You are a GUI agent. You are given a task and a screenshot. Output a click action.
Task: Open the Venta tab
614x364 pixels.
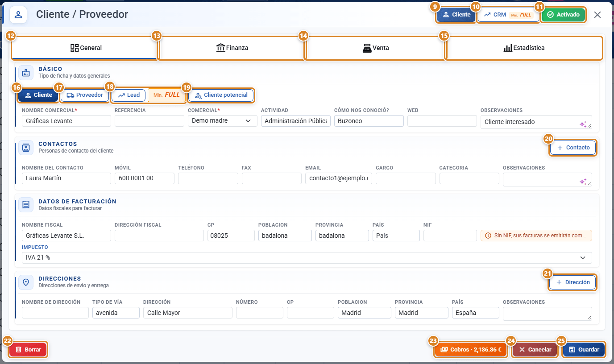375,48
